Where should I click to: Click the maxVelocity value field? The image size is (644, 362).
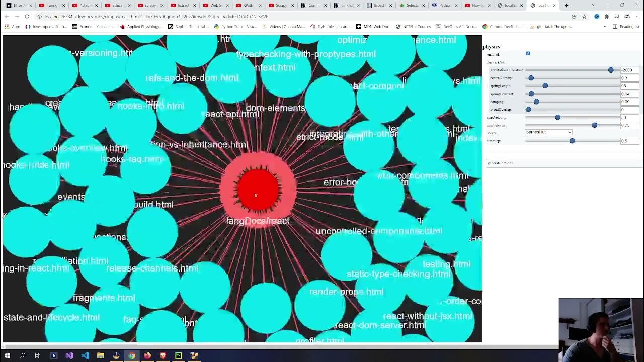pos(630,117)
